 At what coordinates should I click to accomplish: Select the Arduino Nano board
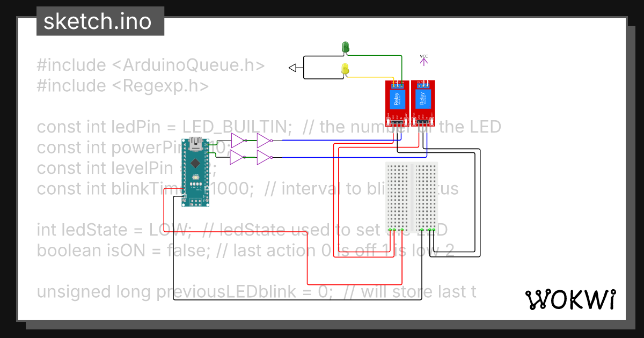(x=196, y=172)
